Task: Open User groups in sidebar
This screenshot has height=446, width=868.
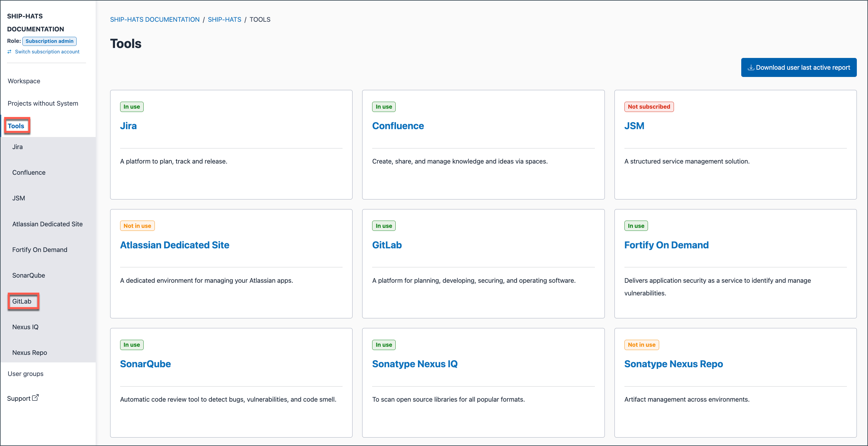Action: click(26, 374)
